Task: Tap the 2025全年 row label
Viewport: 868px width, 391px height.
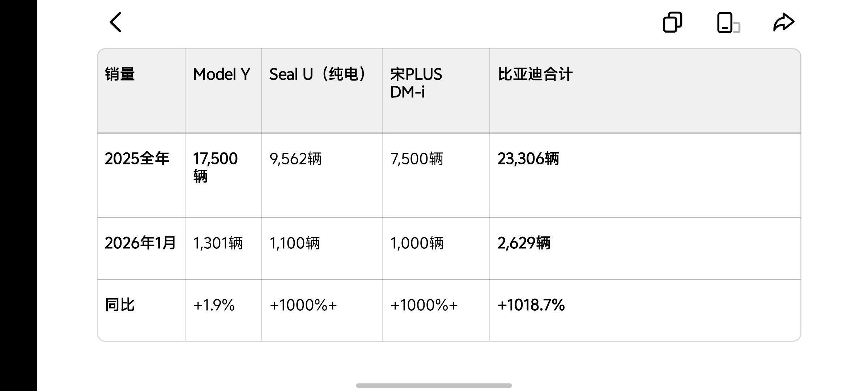Action: click(x=137, y=159)
